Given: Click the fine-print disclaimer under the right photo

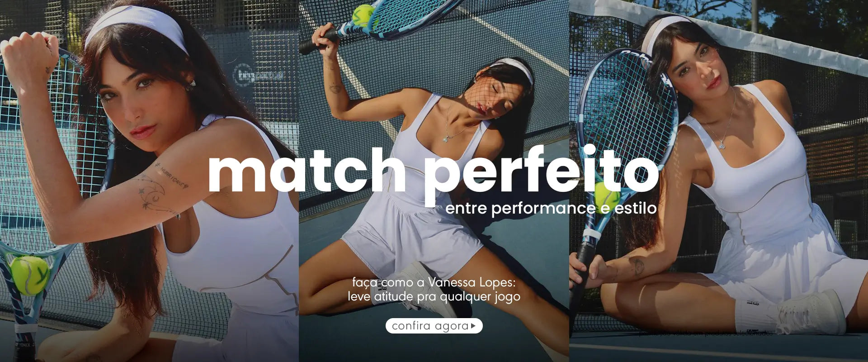Looking at the screenshot, I should (706, 333).
